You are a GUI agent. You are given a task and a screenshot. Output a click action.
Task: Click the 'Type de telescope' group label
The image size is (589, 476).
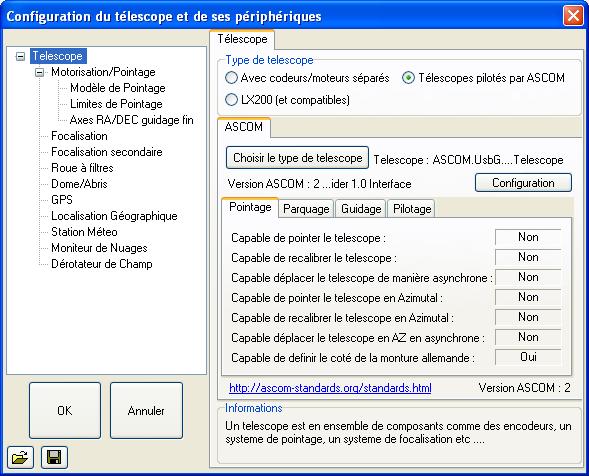pos(269,60)
